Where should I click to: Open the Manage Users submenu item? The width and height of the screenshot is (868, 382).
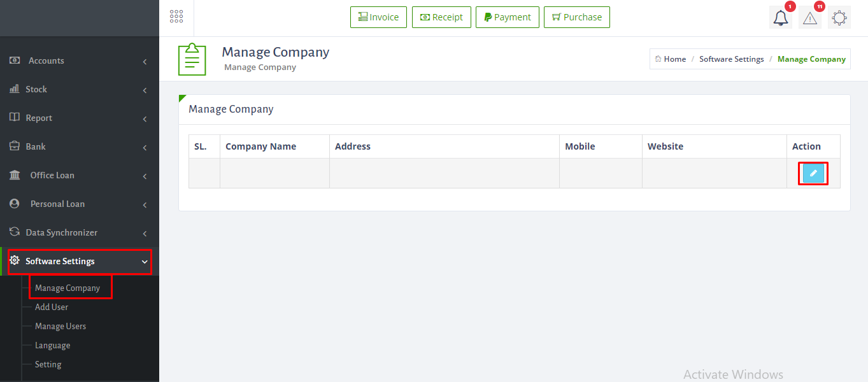tap(60, 326)
